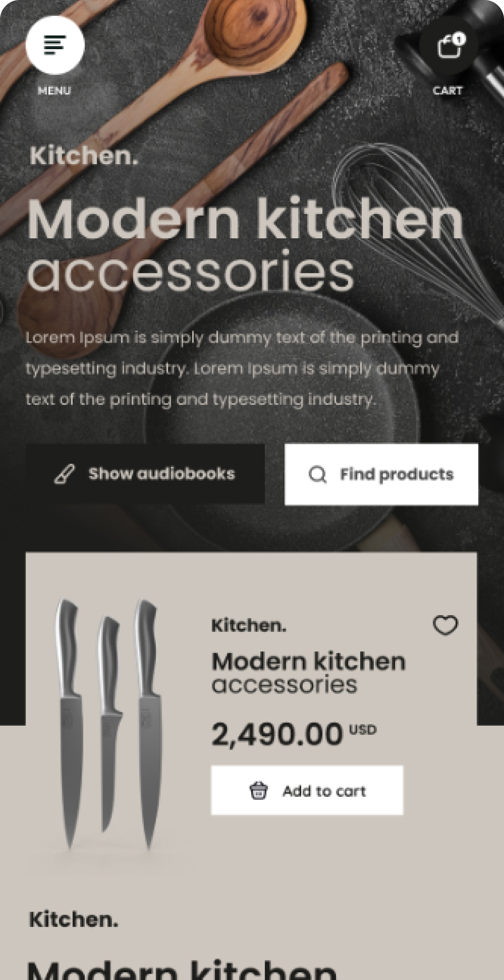Click the hero Kitchen. brand text
Viewport: 504px width, 980px height.
click(x=84, y=156)
